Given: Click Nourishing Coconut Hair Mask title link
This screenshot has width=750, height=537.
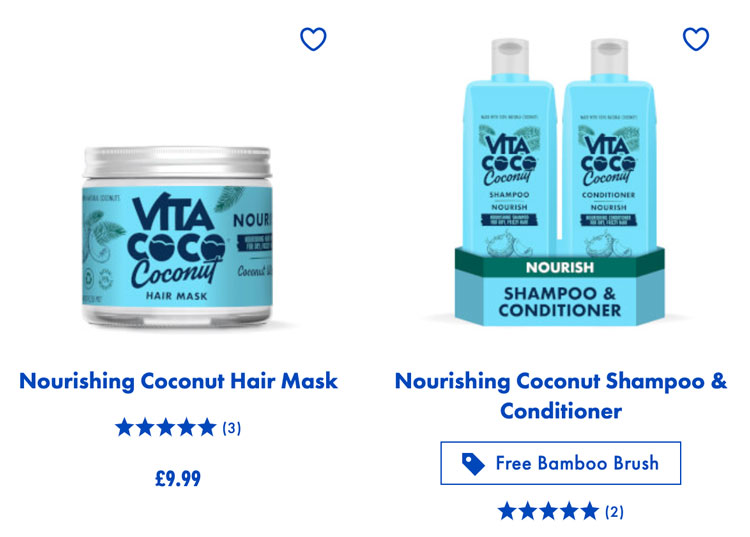Looking at the screenshot, I should coord(178,381).
